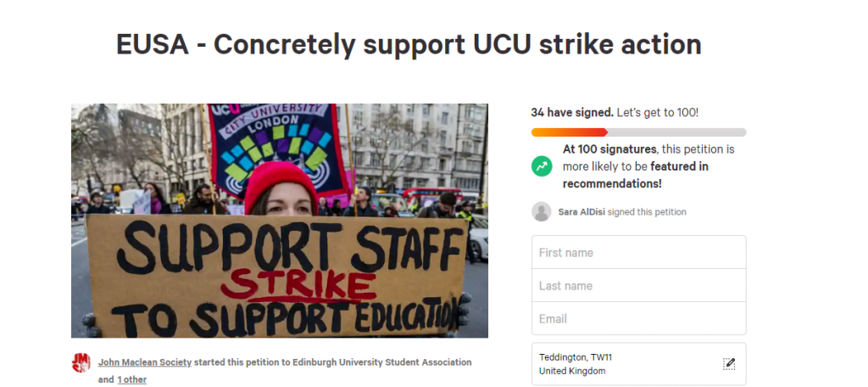This screenshot has width=868, height=387.
Task: Focus the Email field
Action: tap(639, 319)
